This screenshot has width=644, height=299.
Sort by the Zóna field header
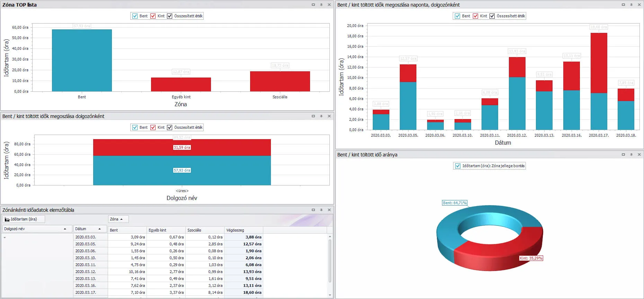(118, 219)
